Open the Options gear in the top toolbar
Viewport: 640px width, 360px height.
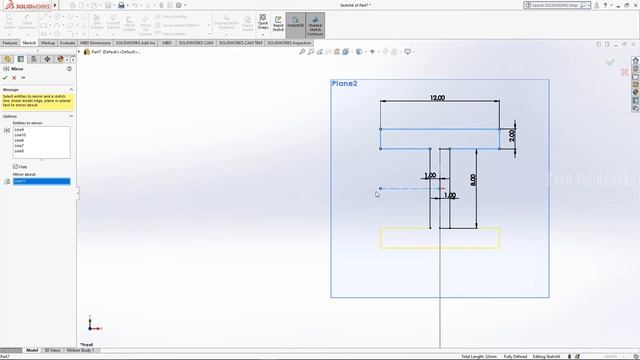tap(179, 5)
